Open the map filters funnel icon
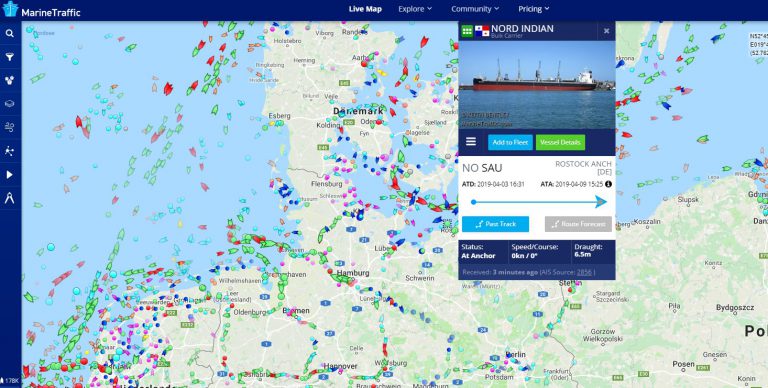The image size is (768, 388). pos(10,57)
